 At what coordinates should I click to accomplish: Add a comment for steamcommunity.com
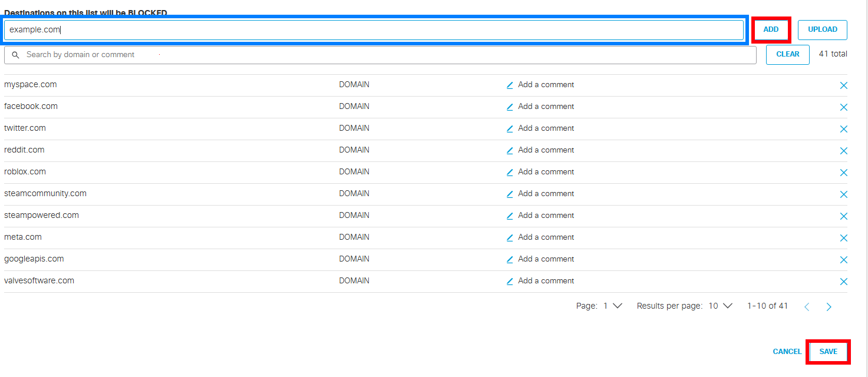point(546,194)
